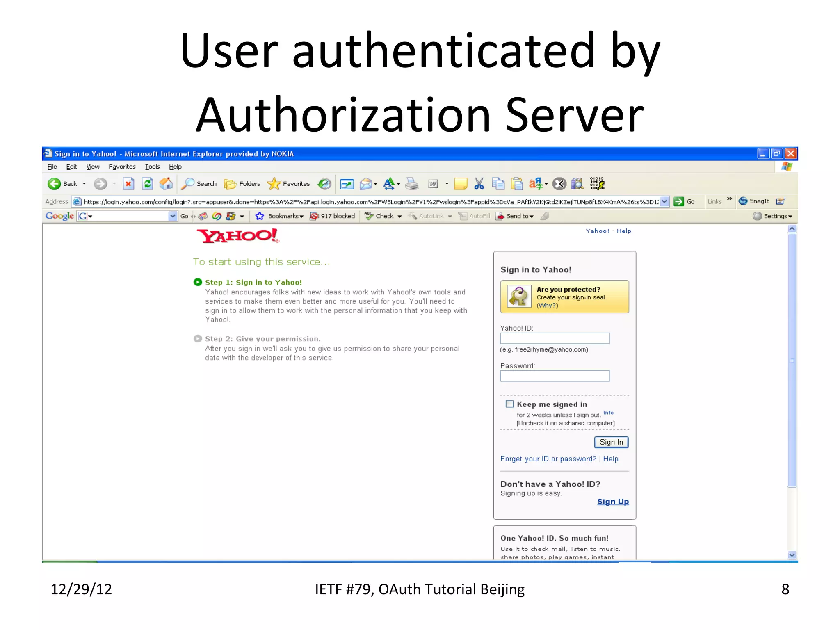
Task: Click the Yahoo! link at top right
Action: tap(597, 231)
